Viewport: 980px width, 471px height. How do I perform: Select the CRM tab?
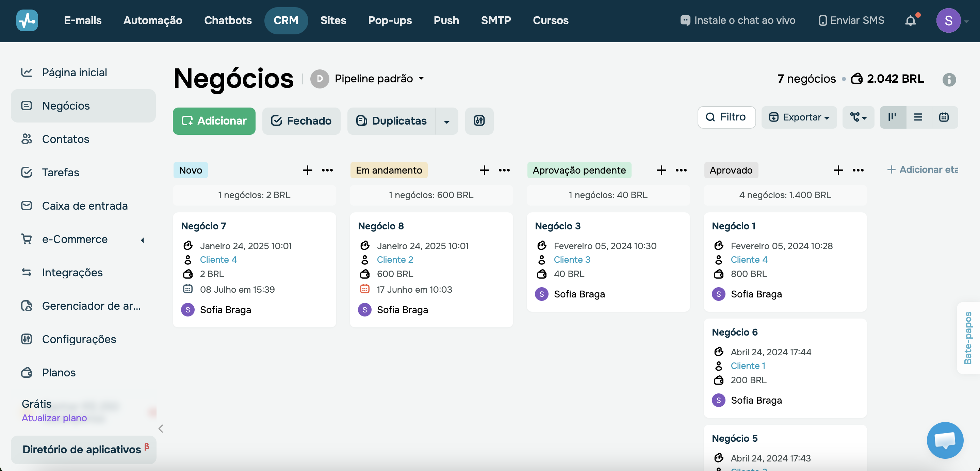coord(286,20)
